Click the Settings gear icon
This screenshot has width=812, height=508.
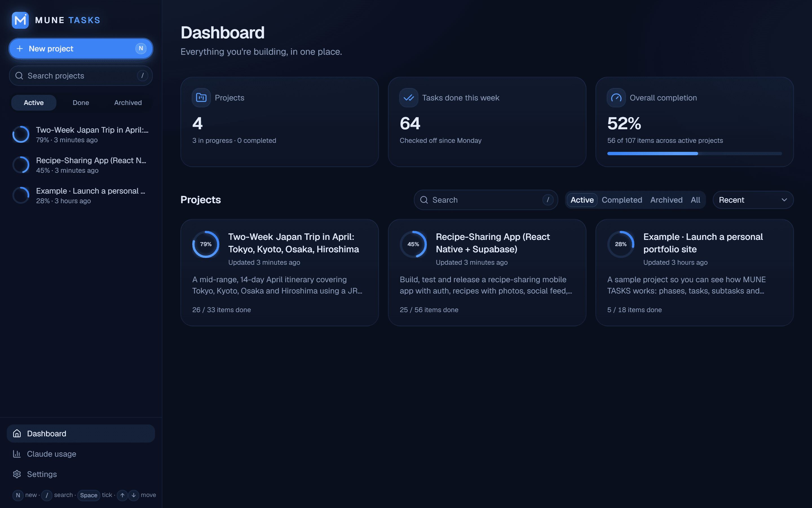click(17, 474)
